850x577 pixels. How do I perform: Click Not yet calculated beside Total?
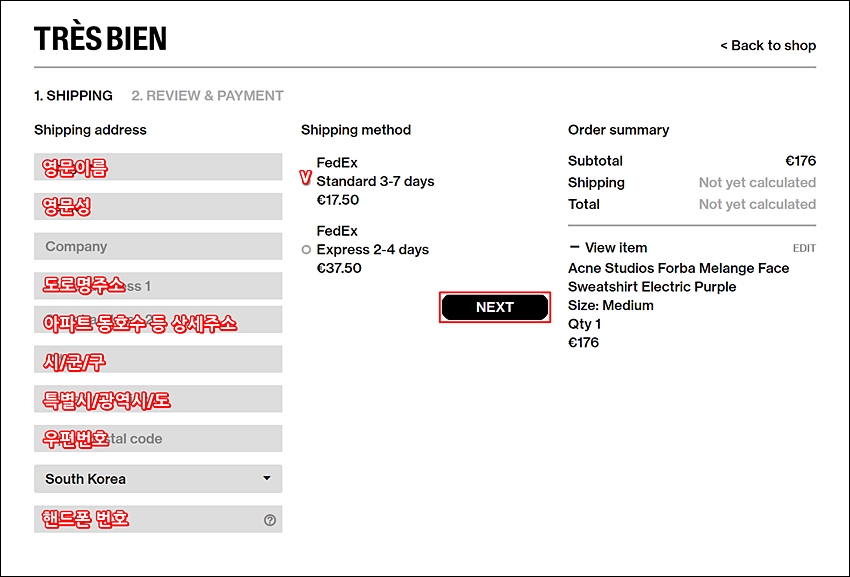pos(757,204)
